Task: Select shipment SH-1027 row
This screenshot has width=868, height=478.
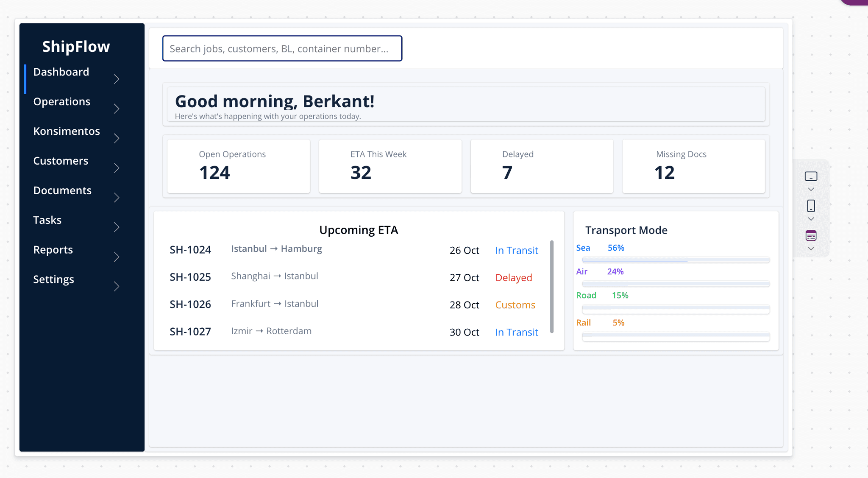Action: coord(354,332)
